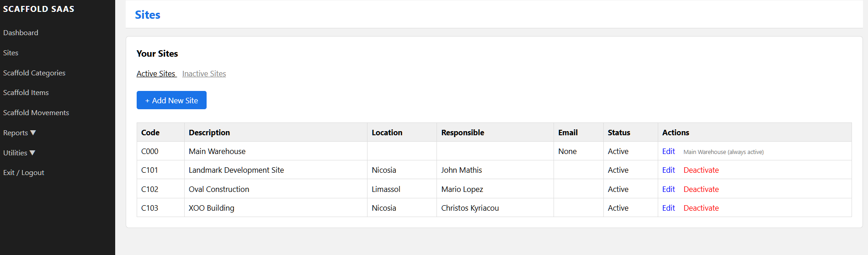The height and width of the screenshot is (255, 868).
Task: Open Scaffold Categories page
Action: coord(34,73)
